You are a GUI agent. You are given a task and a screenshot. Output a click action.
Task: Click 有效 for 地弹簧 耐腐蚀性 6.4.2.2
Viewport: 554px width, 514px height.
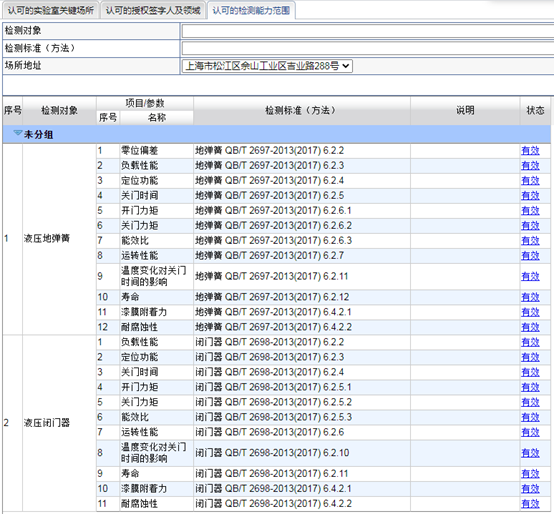pyautogui.click(x=530, y=327)
